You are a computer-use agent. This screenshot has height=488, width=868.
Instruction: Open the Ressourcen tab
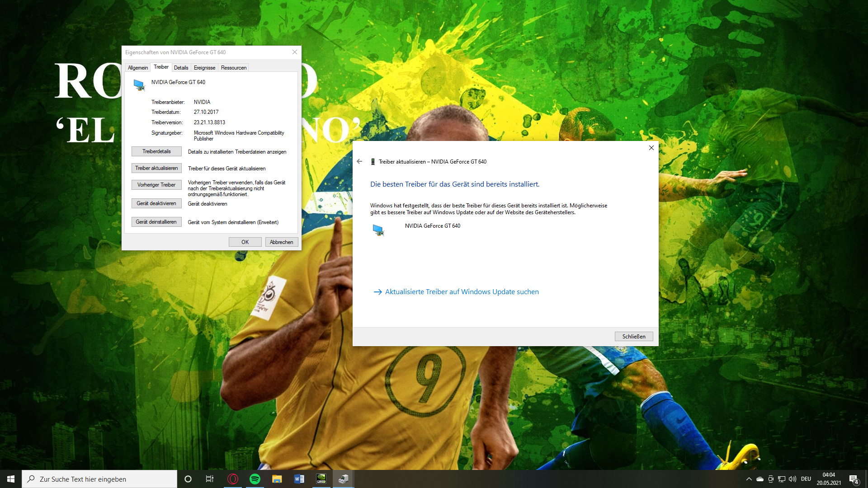(234, 68)
